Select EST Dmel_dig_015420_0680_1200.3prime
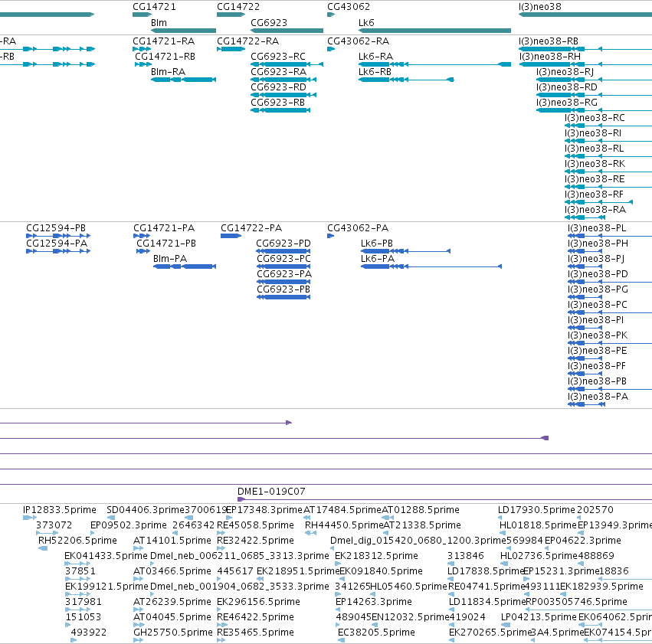The image size is (652, 644). (x=418, y=541)
